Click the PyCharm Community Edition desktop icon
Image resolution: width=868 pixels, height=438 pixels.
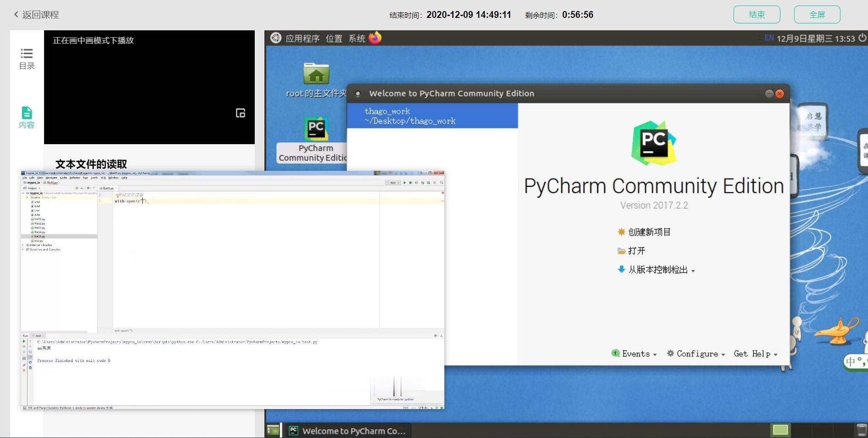[315, 140]
